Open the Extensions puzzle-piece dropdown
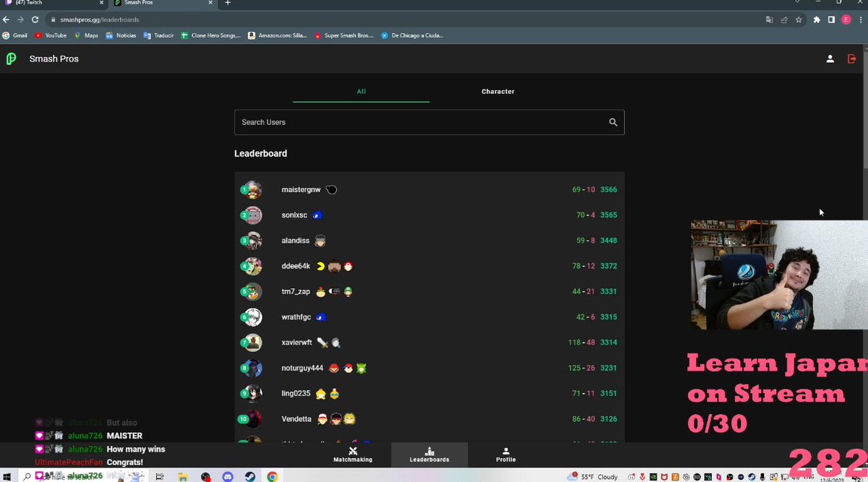 click(x=816, y=20)
